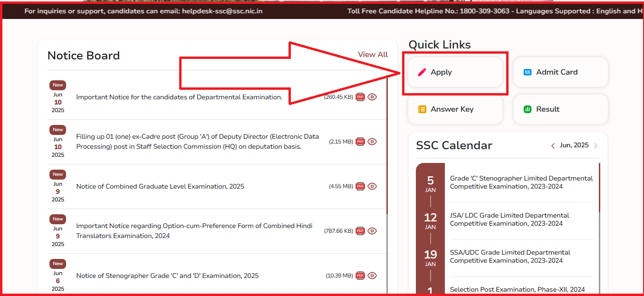Preview Stenographer Grade notice with eye icon

[372, 276]
